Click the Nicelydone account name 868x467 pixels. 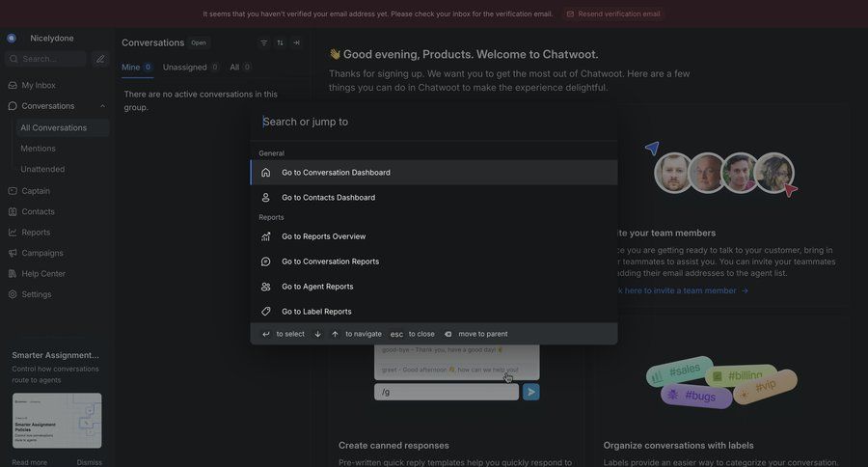click(52, 39)
